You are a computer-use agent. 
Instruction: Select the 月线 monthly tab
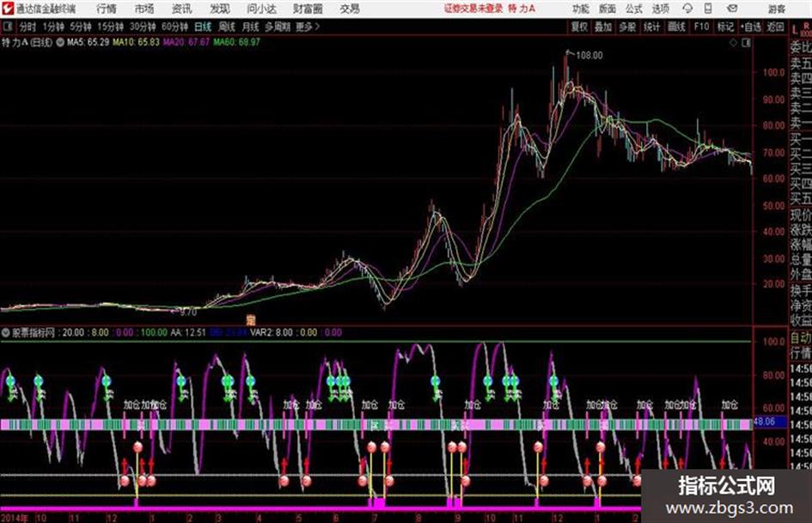click(251, 27)
